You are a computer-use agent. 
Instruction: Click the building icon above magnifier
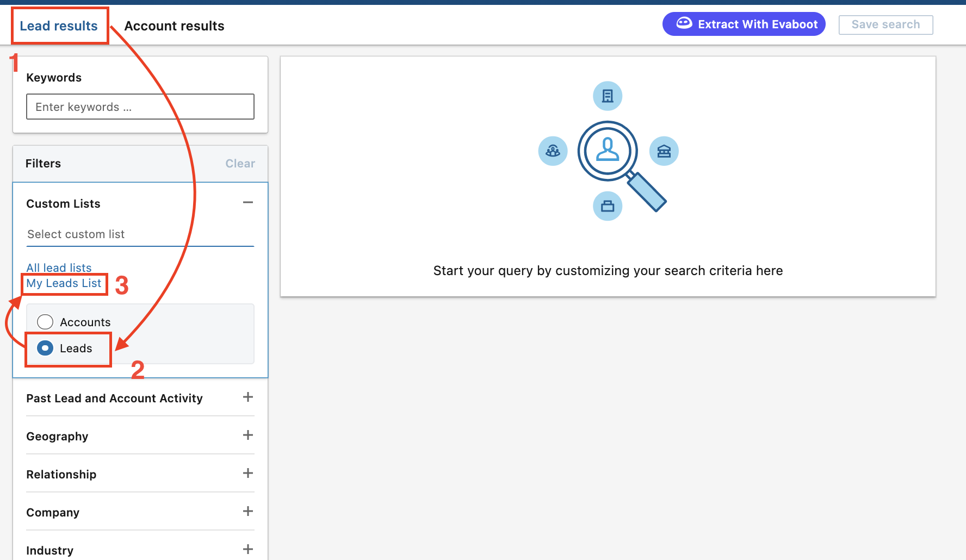(x=608, y=96)
